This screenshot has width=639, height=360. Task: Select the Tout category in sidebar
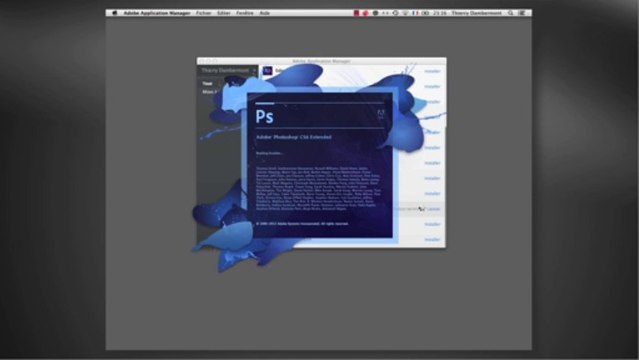coord(207,84)
